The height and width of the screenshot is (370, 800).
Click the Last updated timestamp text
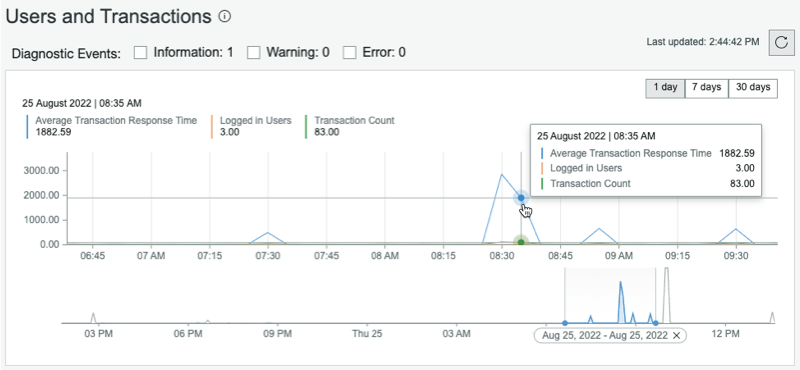[x=703, y=42]
